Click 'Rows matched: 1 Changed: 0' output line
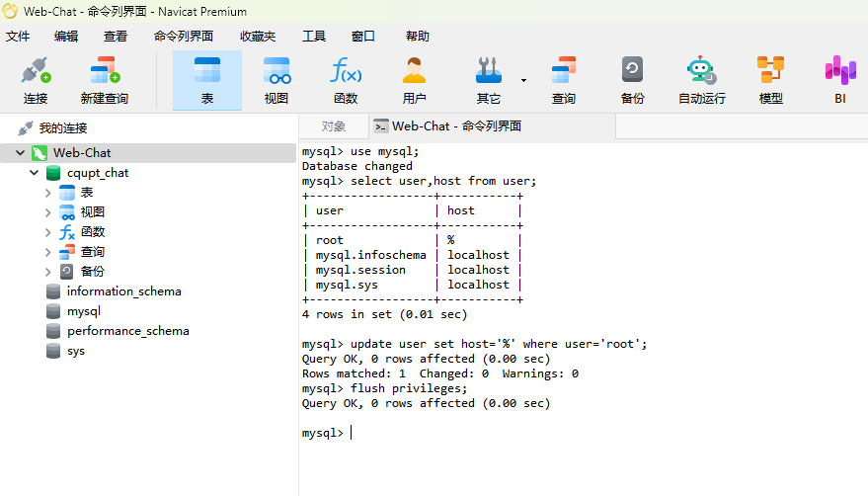This screenshot has height=496, width=868. coord(440,373)
